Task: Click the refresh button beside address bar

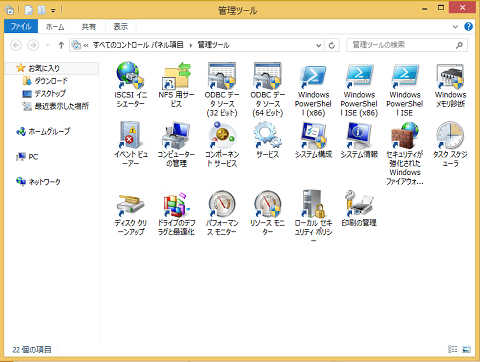Action: click(332, 45)
